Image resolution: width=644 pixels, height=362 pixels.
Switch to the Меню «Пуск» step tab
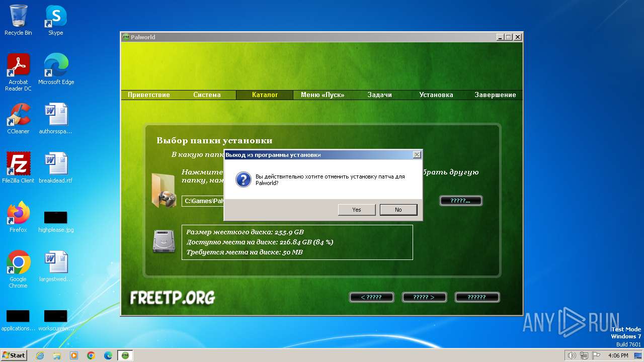click(x=322, y=95)
